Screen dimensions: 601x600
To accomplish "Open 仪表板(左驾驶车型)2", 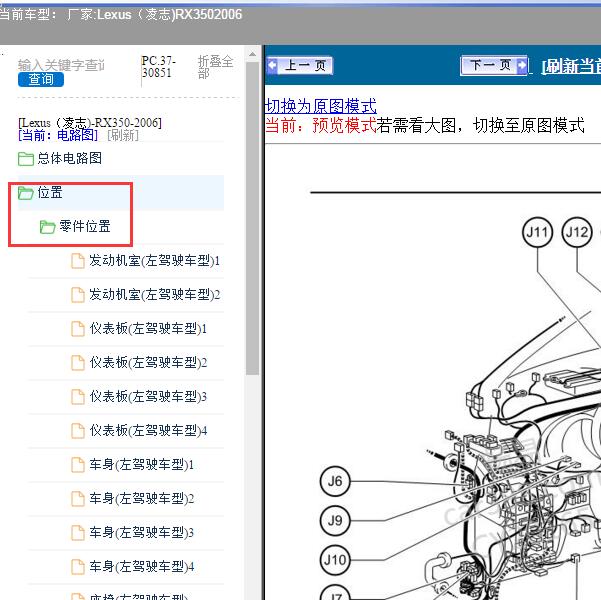I will click(148, 362).
